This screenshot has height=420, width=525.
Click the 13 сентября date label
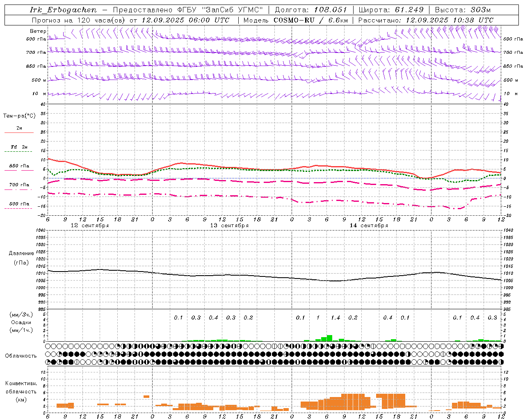tap(229, 226)
